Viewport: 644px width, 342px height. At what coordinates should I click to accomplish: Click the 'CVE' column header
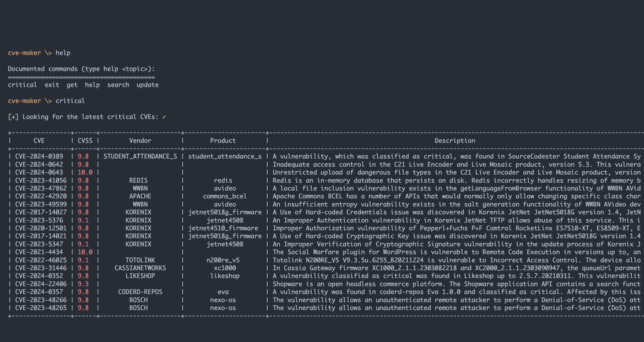[x=39, y=141]
